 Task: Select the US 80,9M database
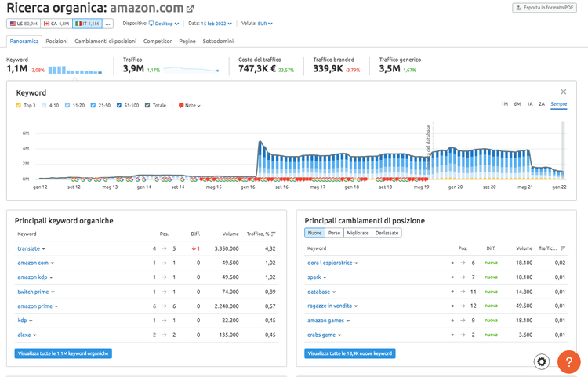(x=24, y=24)
